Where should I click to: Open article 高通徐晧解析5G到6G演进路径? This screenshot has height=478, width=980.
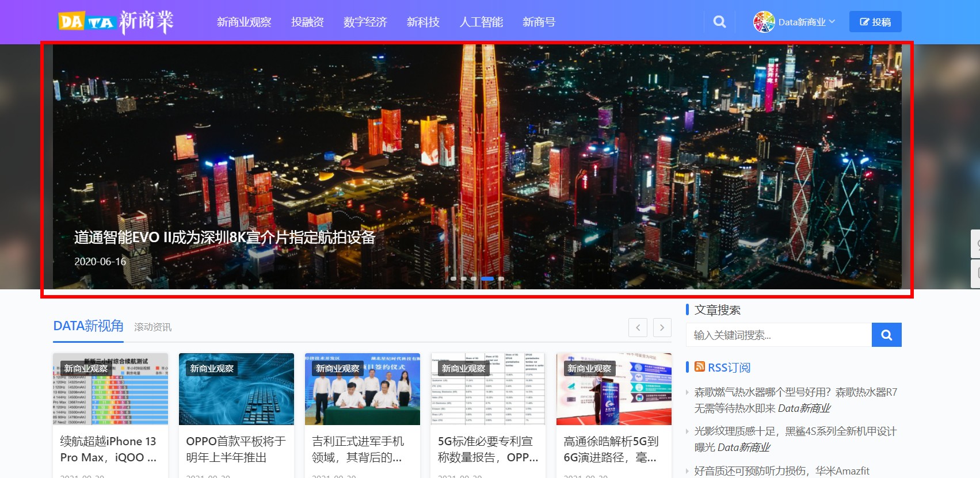[611, 449]
